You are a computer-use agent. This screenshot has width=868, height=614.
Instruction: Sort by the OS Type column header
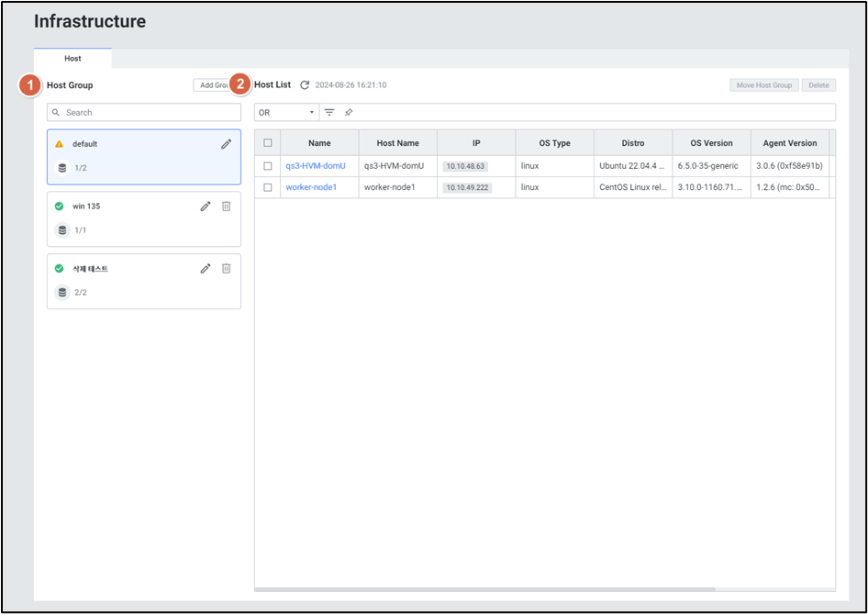tap(554, 143)
